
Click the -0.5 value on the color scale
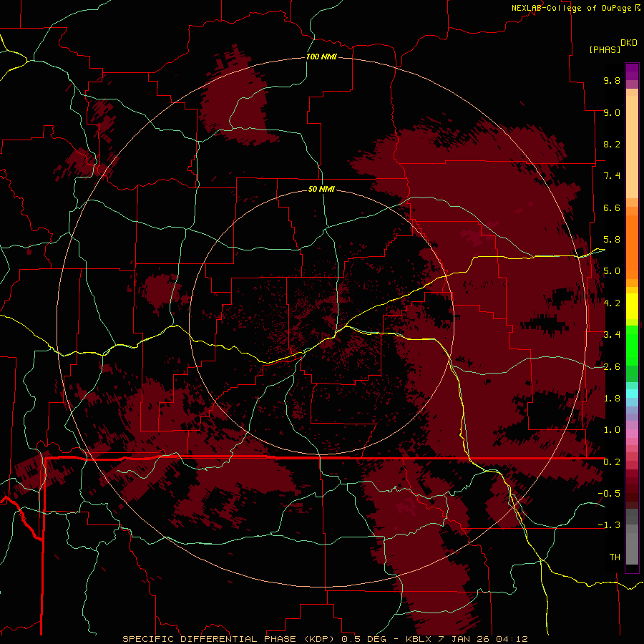(609, 494)
